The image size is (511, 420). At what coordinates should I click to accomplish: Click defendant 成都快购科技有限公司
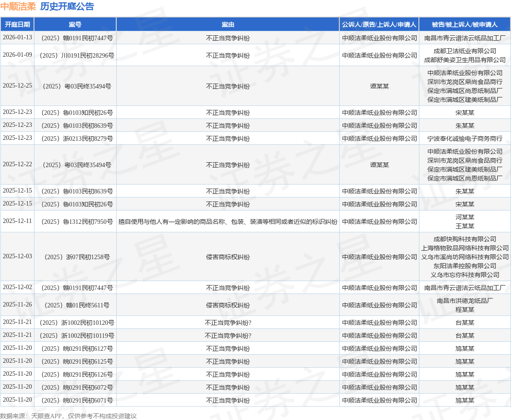[x=465, y=239]
